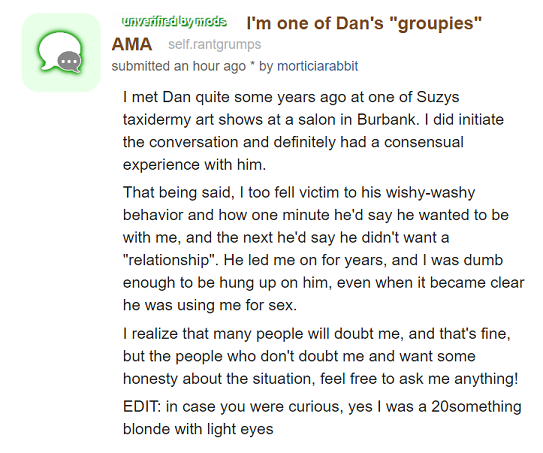Viewport: 543px width, 453px height.
Task: Click the word "20something" in the edit line
Action: tap(476, 407)
